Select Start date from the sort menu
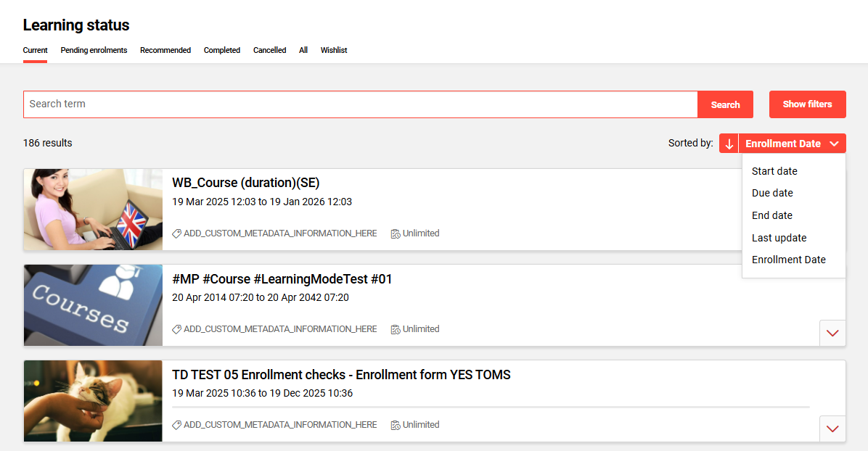 click(774, 171)
